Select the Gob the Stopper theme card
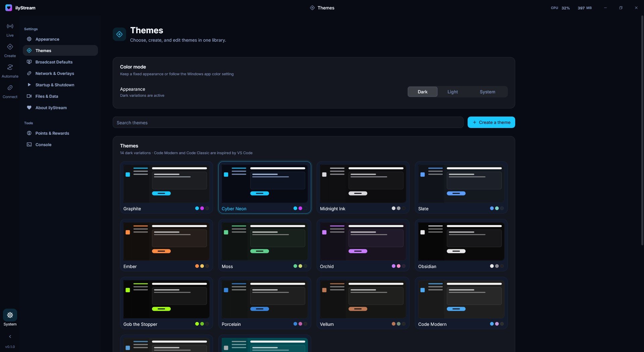644x352 pixels. pos(166,303)
